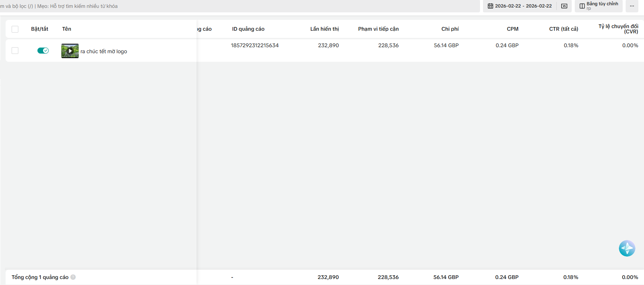Viewport: 644px width, 285px height.
Task: Toggle off the 'ra chúc tết mờ logo' ad
Action: point(43,51)
